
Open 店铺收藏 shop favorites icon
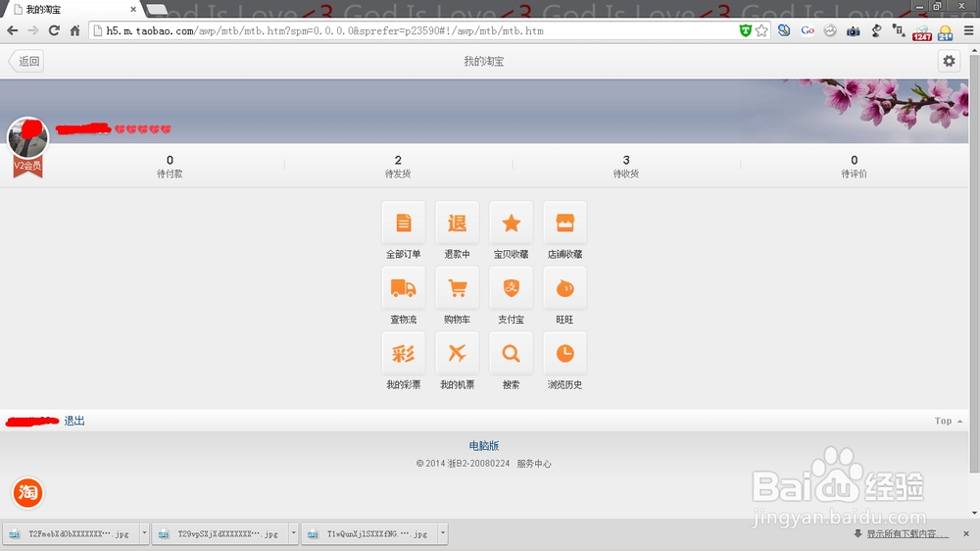[x=564, y=224]
